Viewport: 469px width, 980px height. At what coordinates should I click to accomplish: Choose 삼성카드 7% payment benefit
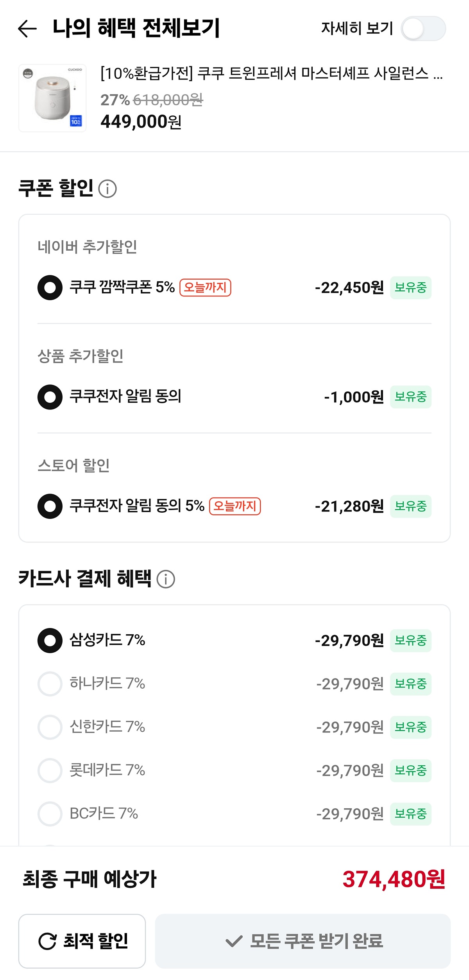[50, 641]
